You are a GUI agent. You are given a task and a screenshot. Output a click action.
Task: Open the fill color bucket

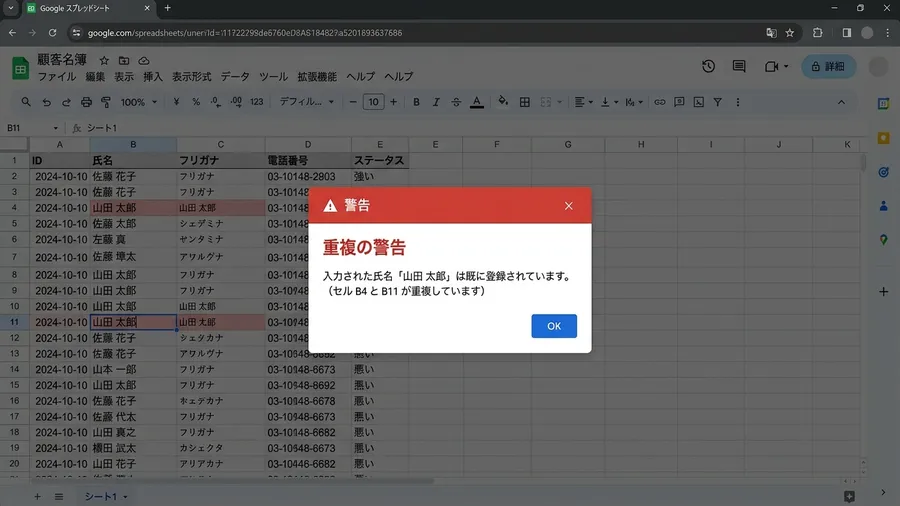click(503, 102)
